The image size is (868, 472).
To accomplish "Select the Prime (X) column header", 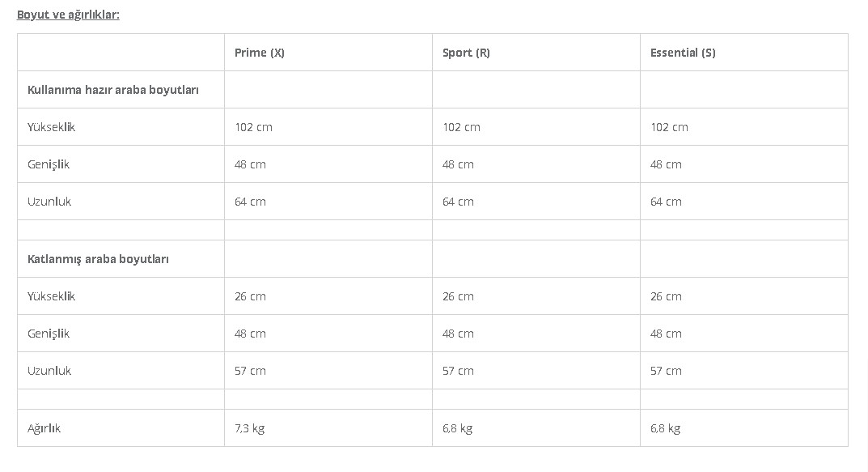I will coord(260,53).
